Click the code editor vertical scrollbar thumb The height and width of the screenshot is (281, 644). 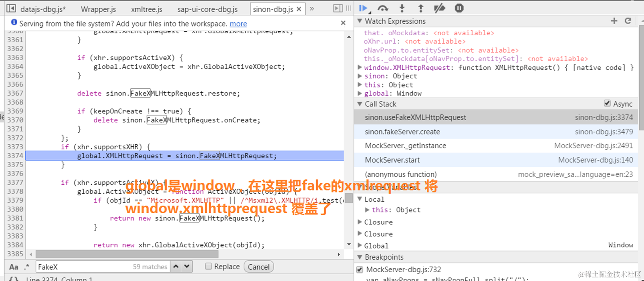coord(349,198)
